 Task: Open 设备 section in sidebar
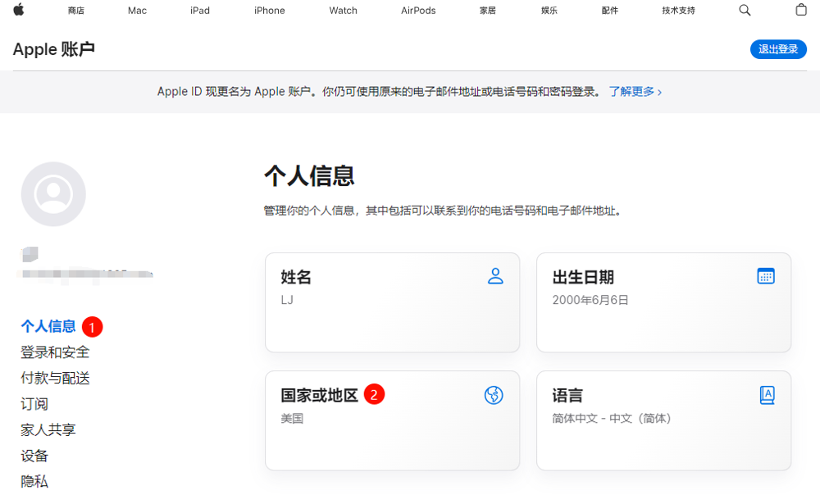coord(34,456)
